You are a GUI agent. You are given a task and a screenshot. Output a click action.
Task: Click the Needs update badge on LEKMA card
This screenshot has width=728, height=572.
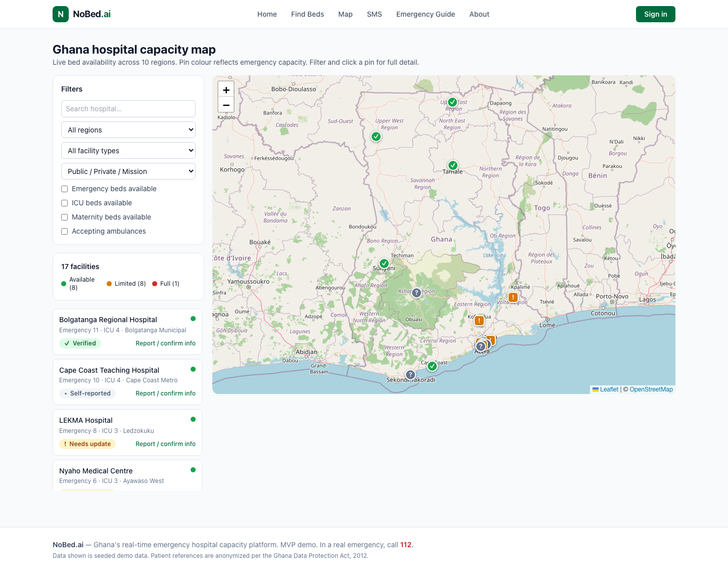(x=87, y=444)
